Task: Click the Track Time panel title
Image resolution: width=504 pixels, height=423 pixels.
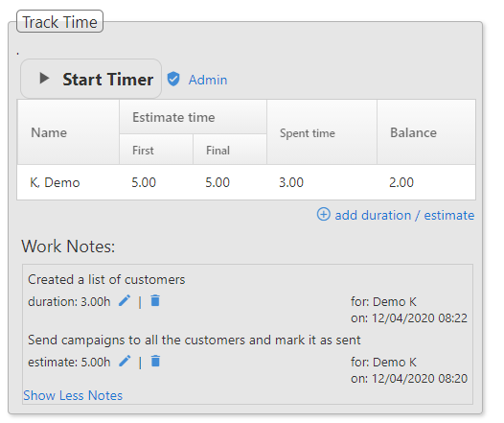Action: click(x=59, y=21)
